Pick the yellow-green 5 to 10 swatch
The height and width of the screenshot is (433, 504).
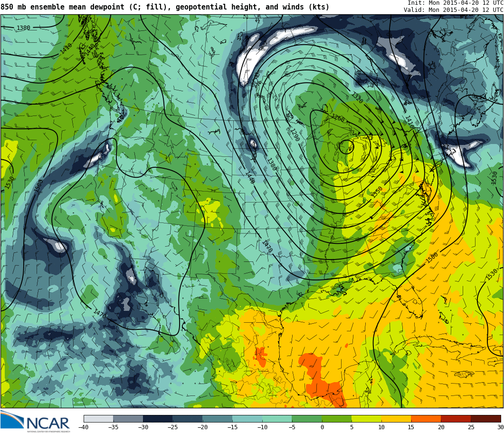pyautogui.click(x=366, y=419)
